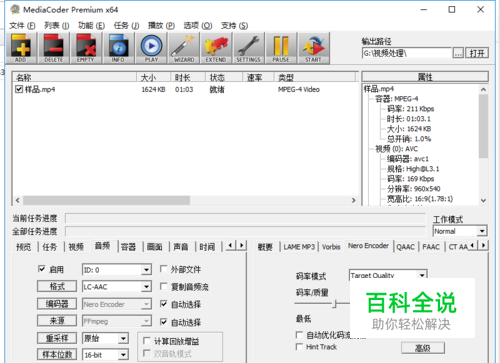The width and height of the screenshot is (500, 363).
Task: Open the SETTINGS wrench icon
Action: 248,48
